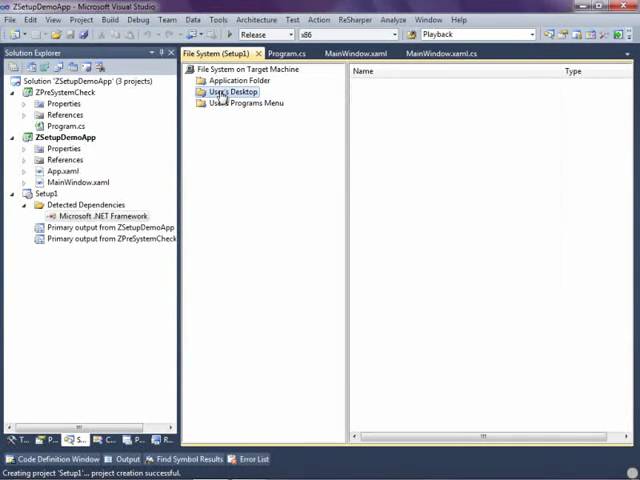
Task: Select Application Folder in file system tree
Action: [240, 80]
